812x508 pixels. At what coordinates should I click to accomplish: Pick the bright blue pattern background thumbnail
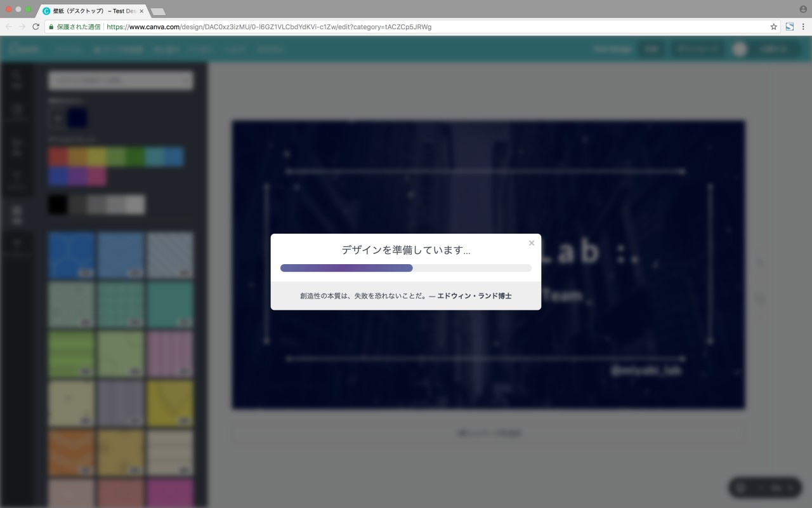pos(72,255)
